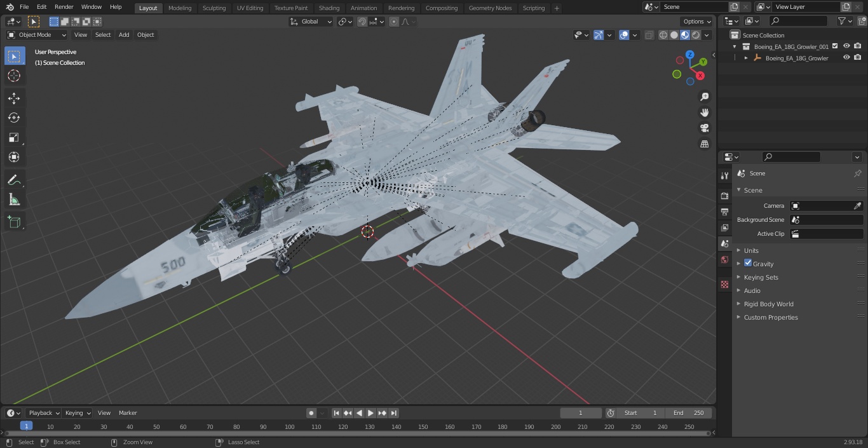
Task: Open the Render properties tab
Action: (x=724, y=196)
